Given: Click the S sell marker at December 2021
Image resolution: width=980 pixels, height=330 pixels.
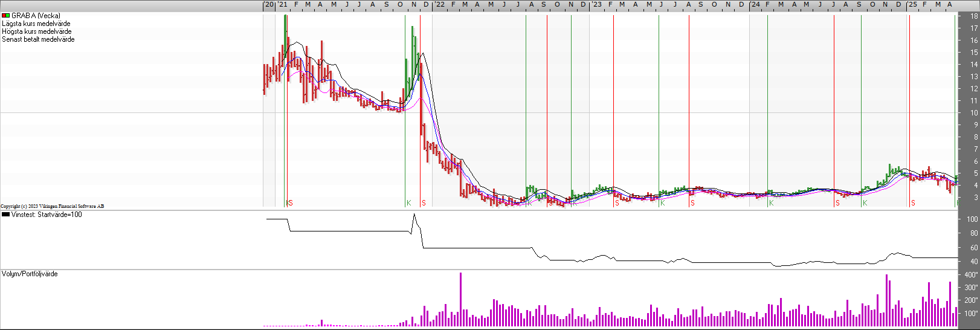Looking at the screenshot, I should pos(424,203).
